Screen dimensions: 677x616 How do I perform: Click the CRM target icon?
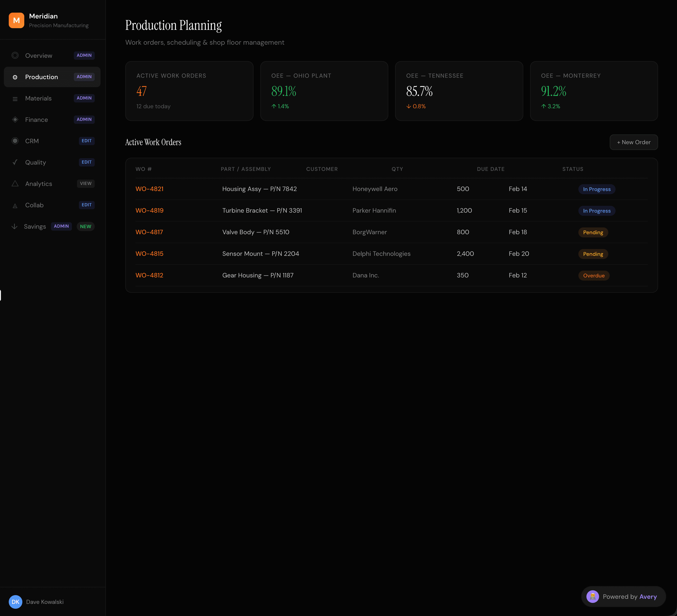(x=15, y=141)
